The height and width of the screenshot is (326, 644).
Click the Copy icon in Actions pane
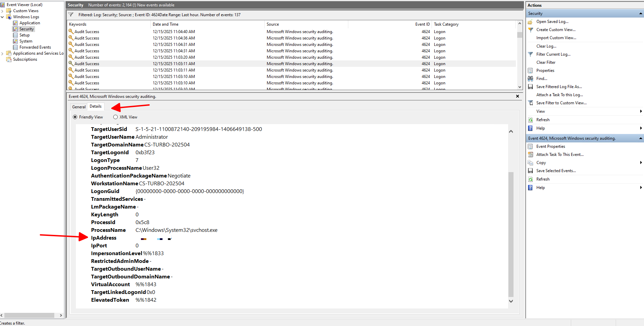click(530, 163)
